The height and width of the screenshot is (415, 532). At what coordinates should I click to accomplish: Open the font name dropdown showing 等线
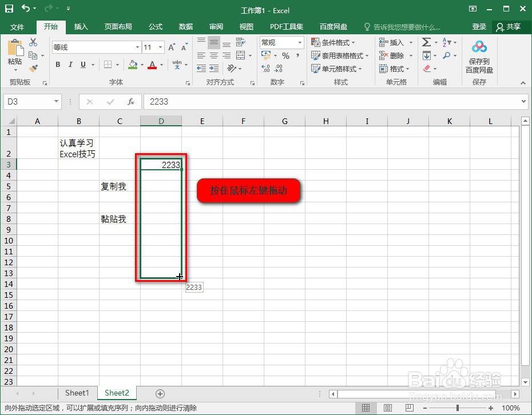click(137, 47)
